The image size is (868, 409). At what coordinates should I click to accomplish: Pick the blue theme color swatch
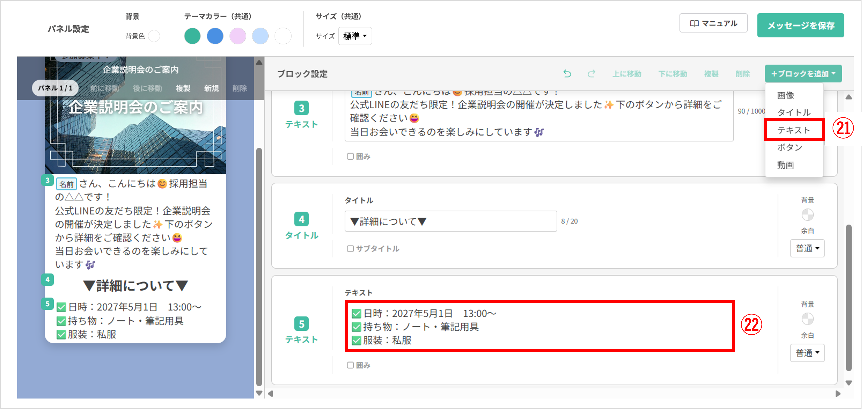click(215, 36)
